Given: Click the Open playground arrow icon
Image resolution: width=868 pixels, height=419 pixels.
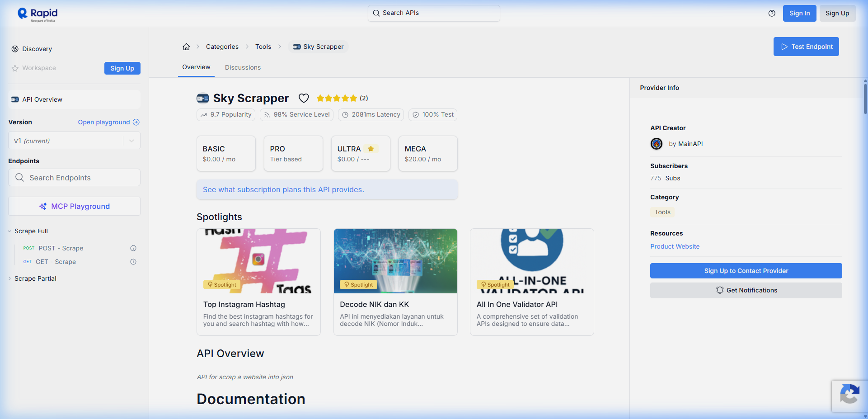Looking at the screenshot, I should 136,122.
